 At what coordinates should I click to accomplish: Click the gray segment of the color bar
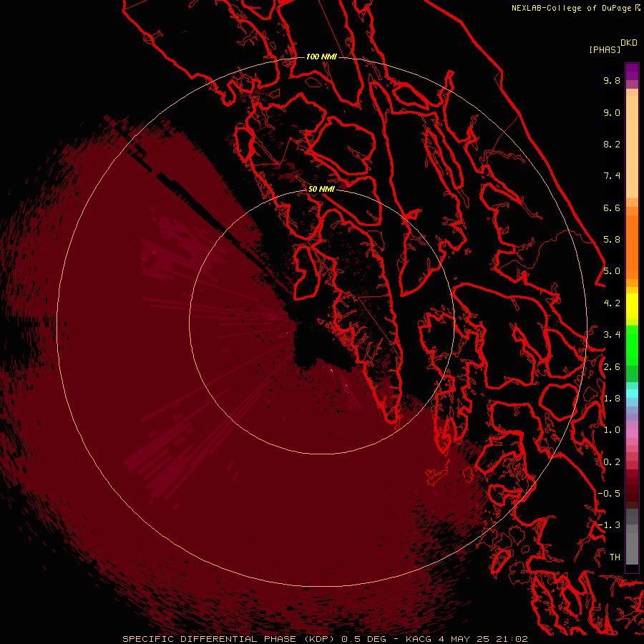pyautogui.click(x=632, y=537)
